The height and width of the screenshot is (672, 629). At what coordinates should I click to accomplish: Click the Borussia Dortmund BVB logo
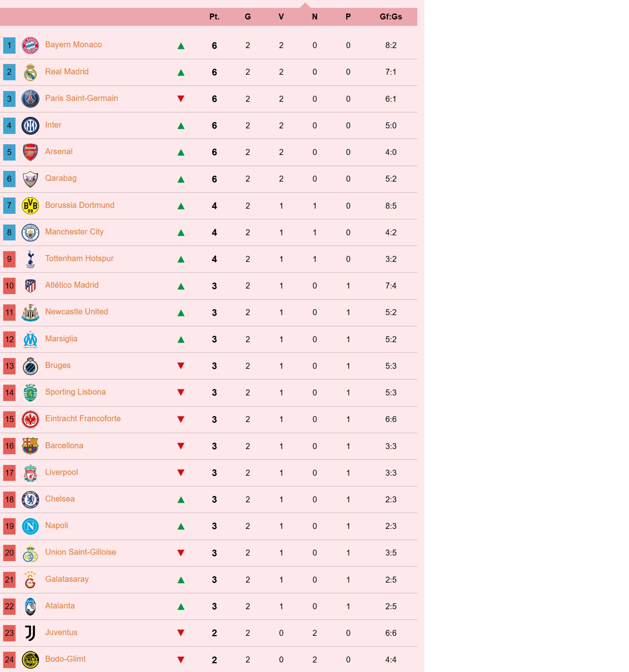tap(30, 206)
